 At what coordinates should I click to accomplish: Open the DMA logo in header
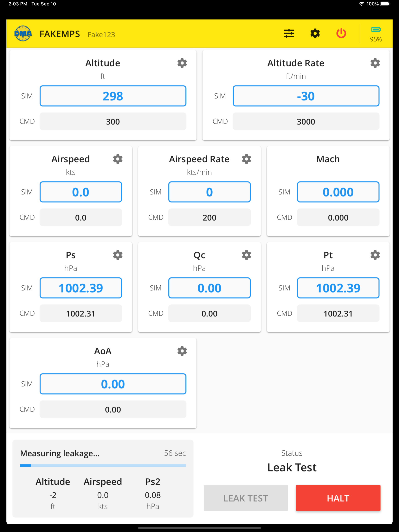23,33
